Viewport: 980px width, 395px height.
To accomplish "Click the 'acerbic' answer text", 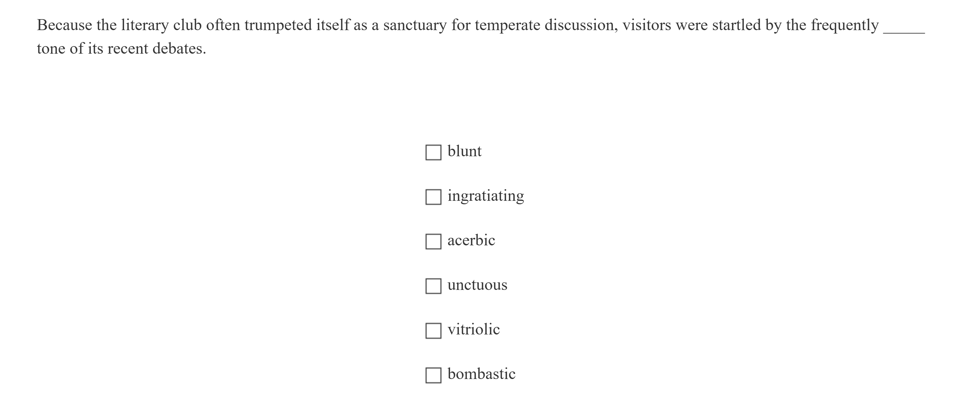I will 471,240.
